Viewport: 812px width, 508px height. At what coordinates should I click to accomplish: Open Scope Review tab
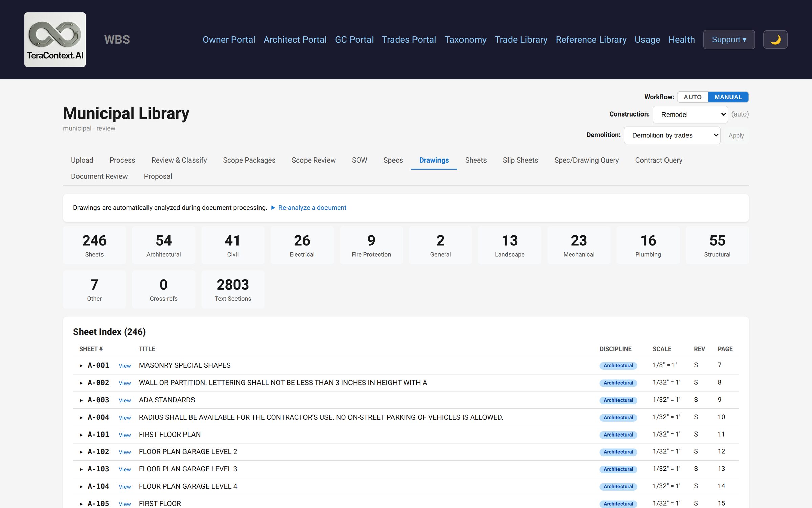click(314, 160)
